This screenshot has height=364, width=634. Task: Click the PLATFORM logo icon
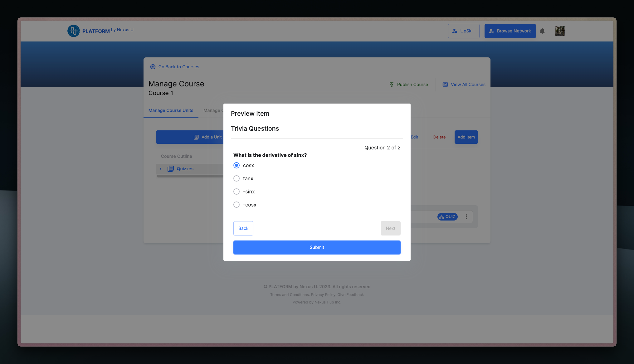[x=74, y=31]
